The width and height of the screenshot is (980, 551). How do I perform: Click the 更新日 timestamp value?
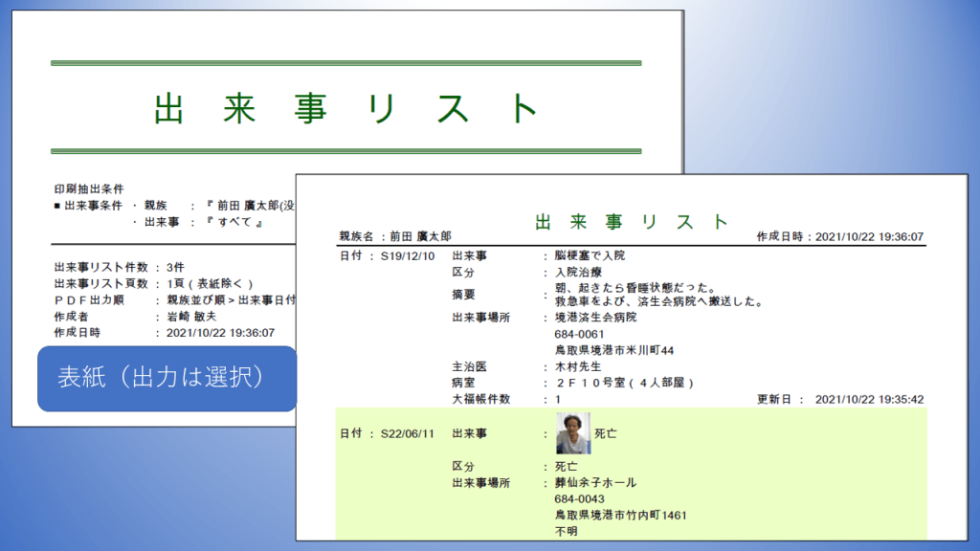point(870,399)
